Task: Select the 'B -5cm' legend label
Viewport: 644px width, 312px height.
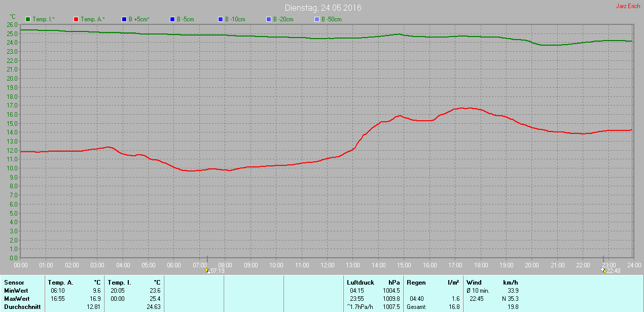Action: pos(186,19)
